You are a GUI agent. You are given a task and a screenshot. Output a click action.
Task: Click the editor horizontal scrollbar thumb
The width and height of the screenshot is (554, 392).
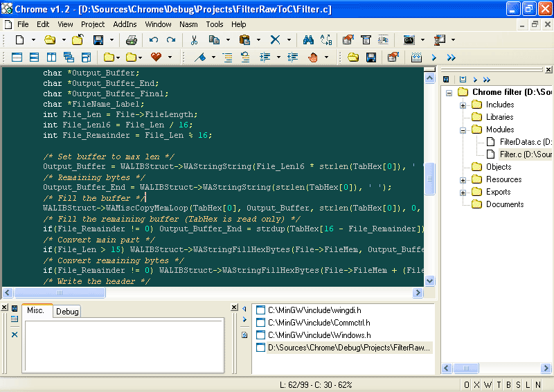pyautogui.click(x=60, y=293)
